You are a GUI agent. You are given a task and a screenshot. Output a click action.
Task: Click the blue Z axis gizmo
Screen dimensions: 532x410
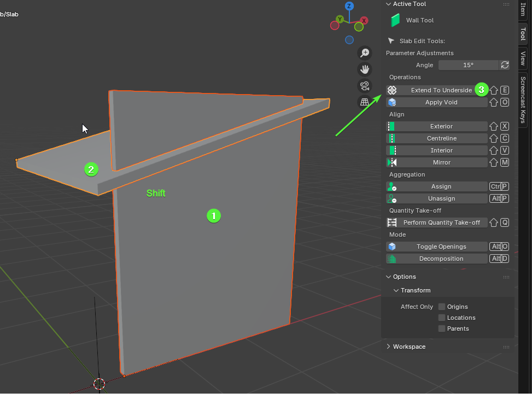point(349,6)
